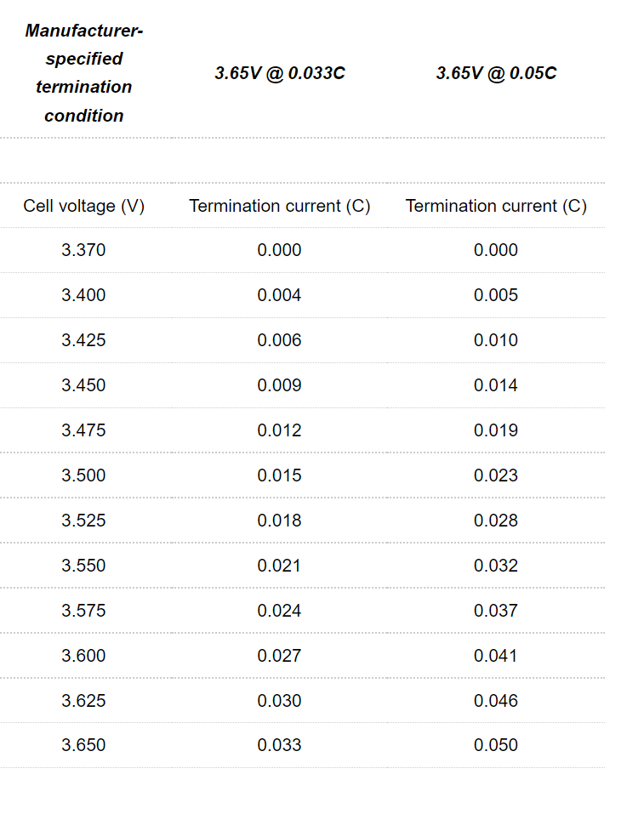Click the 0.010 termination current value

point(496,340)
